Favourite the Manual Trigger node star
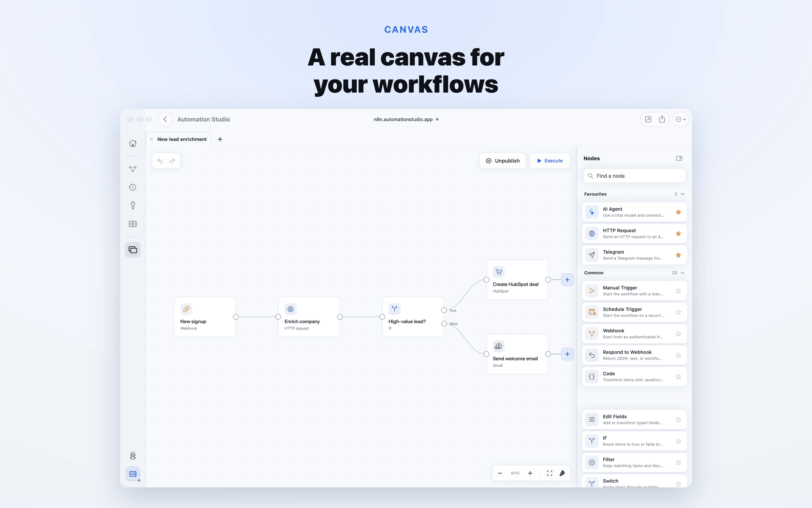The image size is (812, 508). click(678, 291)
